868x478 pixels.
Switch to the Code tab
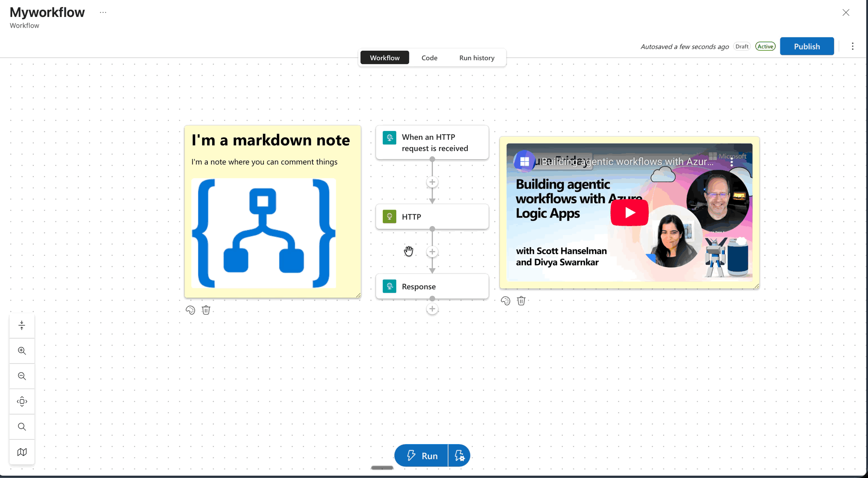(429, 58)
